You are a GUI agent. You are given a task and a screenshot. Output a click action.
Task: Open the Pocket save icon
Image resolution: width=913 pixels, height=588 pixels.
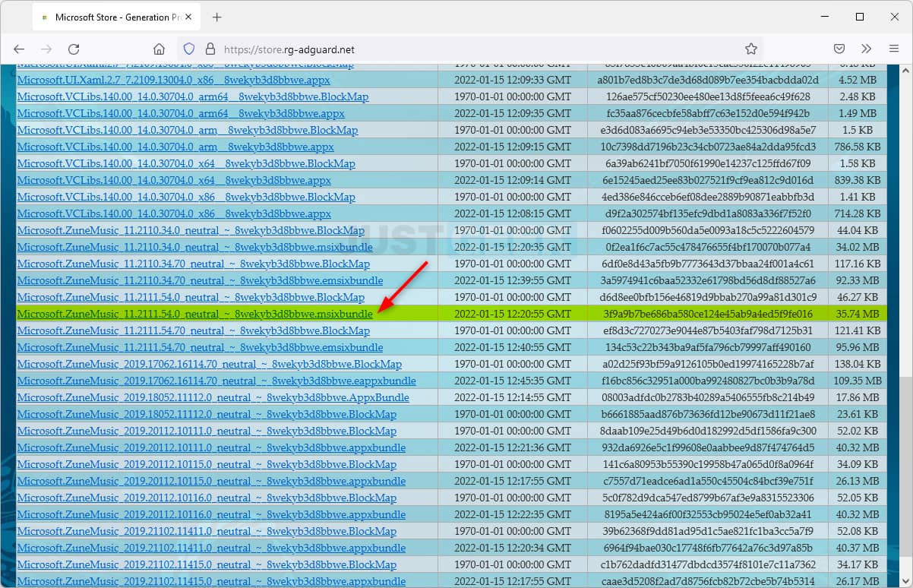839,49
